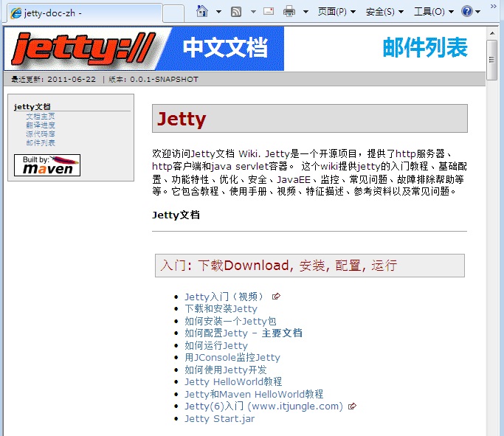Open 如何配置Jetty - 主要文档 link
Screen dimensions: 504x436
[x=244, y=333]
